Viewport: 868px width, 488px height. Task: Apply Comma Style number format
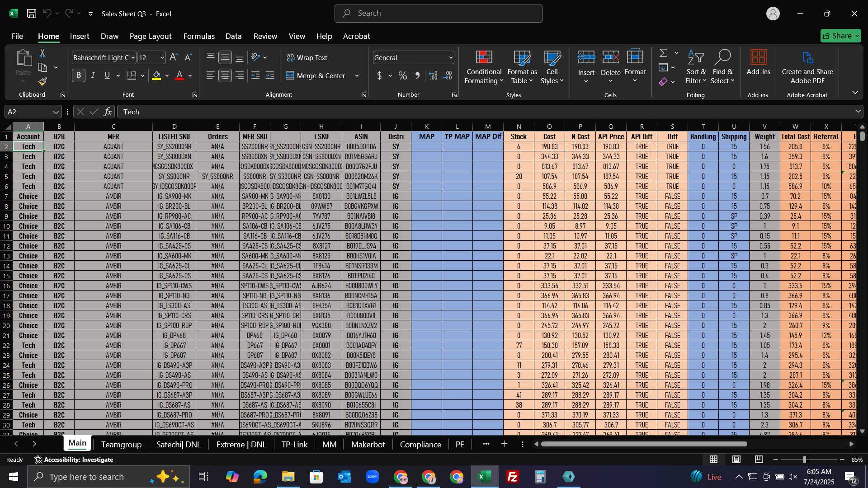click(417, 75)
